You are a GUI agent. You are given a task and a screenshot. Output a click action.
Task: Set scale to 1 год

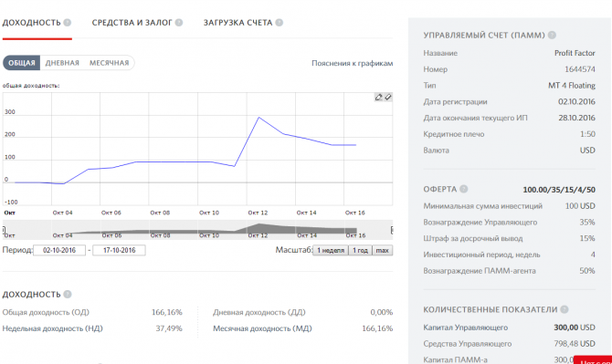360,250
